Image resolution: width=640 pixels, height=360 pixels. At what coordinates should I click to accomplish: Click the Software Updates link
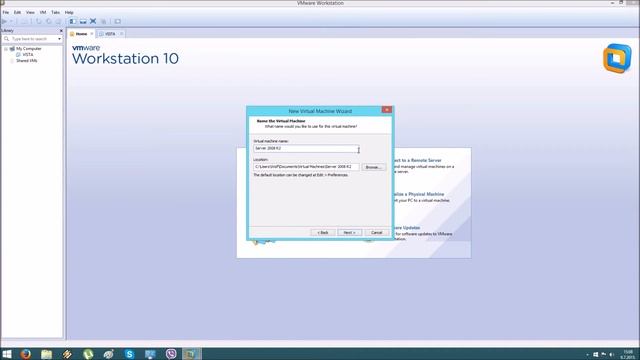[407, 228]
